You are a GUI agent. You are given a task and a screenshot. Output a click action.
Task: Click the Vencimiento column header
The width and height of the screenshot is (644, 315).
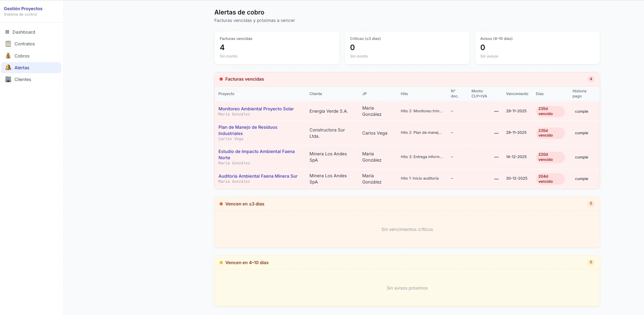517,94
